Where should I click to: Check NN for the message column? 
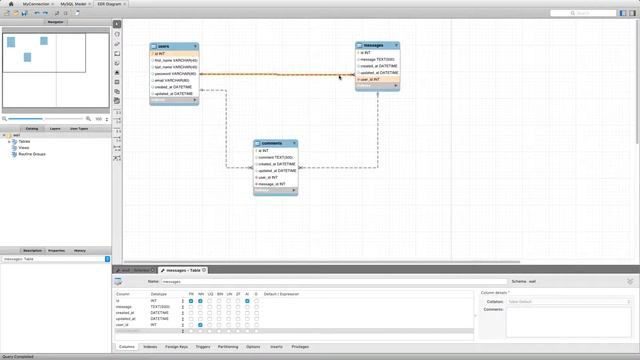pos(200,307)
